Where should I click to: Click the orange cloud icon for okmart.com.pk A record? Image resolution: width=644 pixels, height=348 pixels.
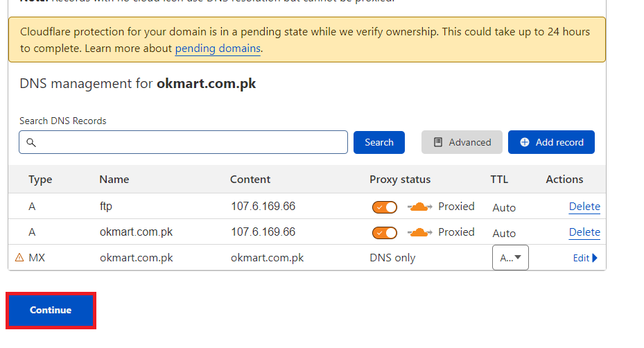[x=419, y=232]
